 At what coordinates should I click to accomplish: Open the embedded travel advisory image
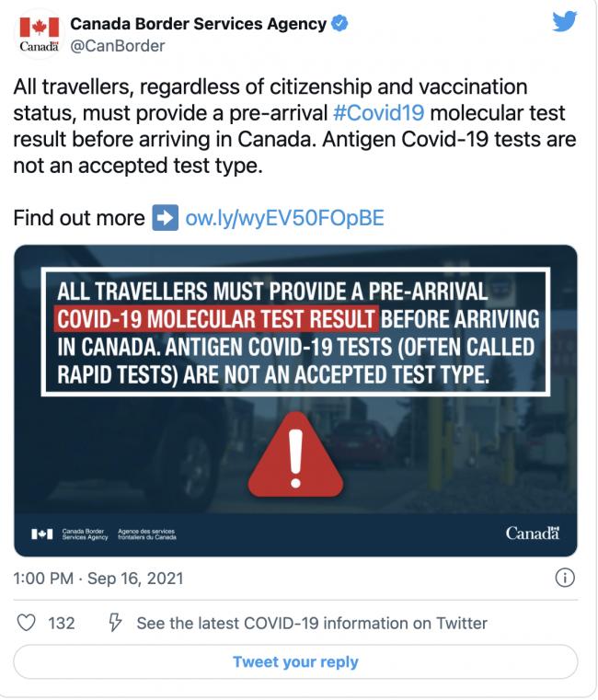pyautogui.click(x=295, y=400)
